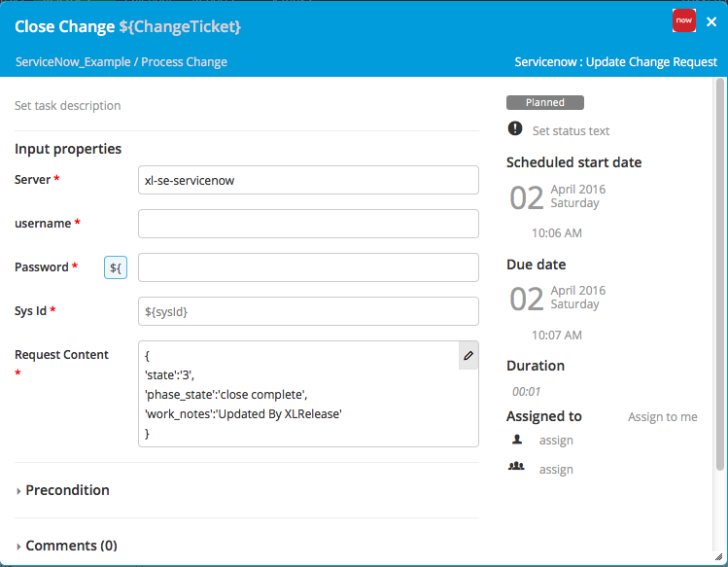Click Set status text placeholder
The image size is (728, 567).
click(571, 131)
